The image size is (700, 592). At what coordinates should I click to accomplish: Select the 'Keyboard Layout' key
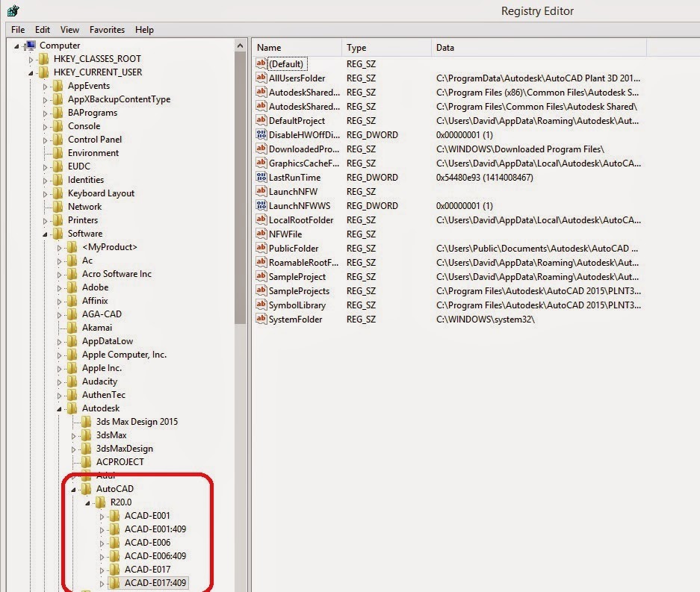[x=101, y=193]
